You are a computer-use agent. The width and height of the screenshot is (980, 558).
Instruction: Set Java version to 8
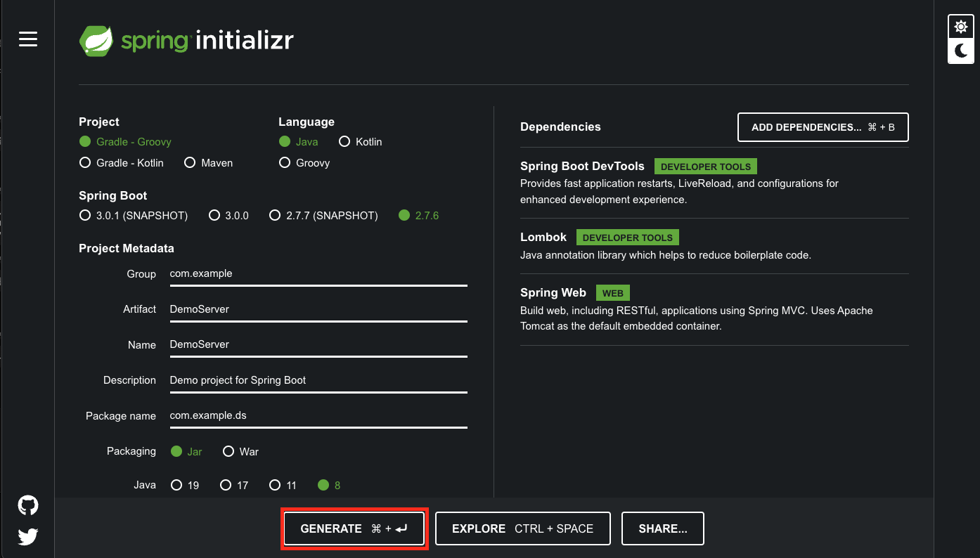pos(330,486)
